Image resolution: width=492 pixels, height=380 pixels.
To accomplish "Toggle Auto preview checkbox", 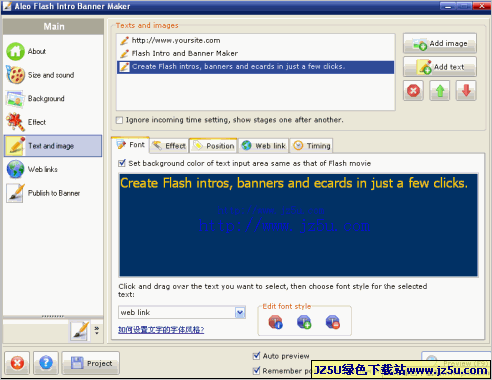I will pyautogui.click(x=256, y=356).
